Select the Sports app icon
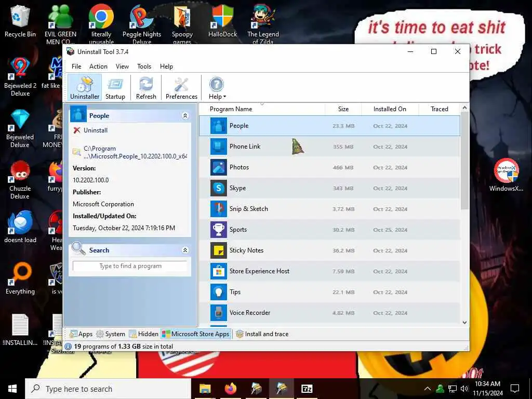The width and height of the screenshot is (532, 399). 219,230
